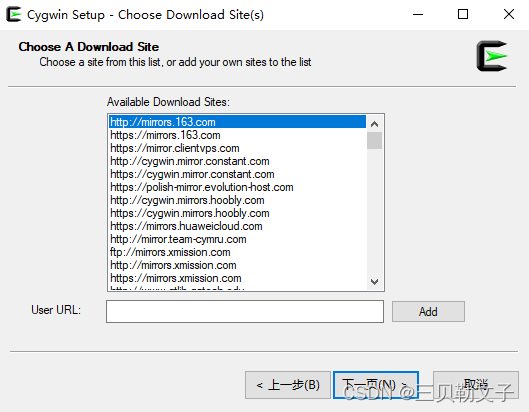The width and height of the screenshot is (529, 412).
Task: Select http://mirrors.xmission.com entry
Action: (x=238, y=265)
